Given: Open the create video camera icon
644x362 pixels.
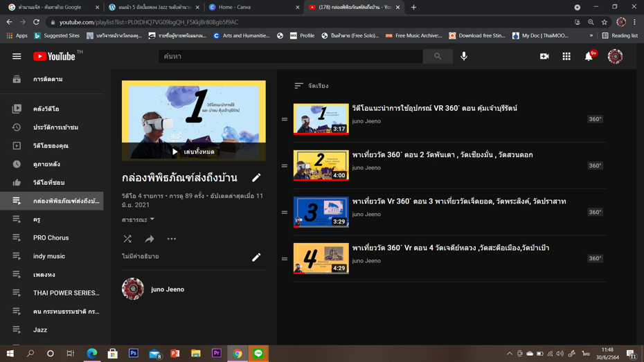Looking at the screenshot, I should point(544,57).
